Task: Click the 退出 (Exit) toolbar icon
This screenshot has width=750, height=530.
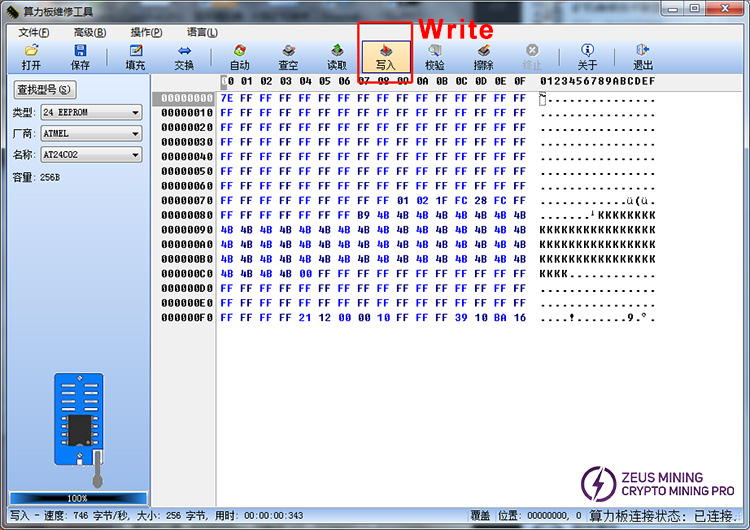Action: pos(643,56)
